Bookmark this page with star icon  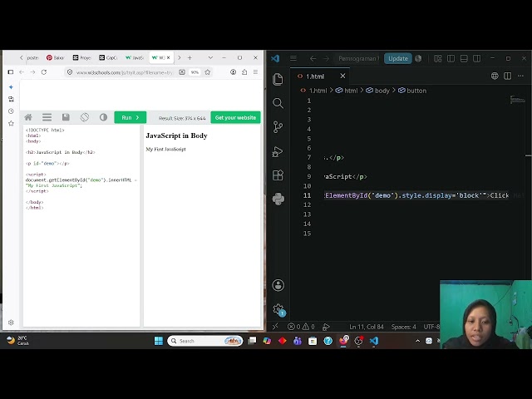coord(208,72)
